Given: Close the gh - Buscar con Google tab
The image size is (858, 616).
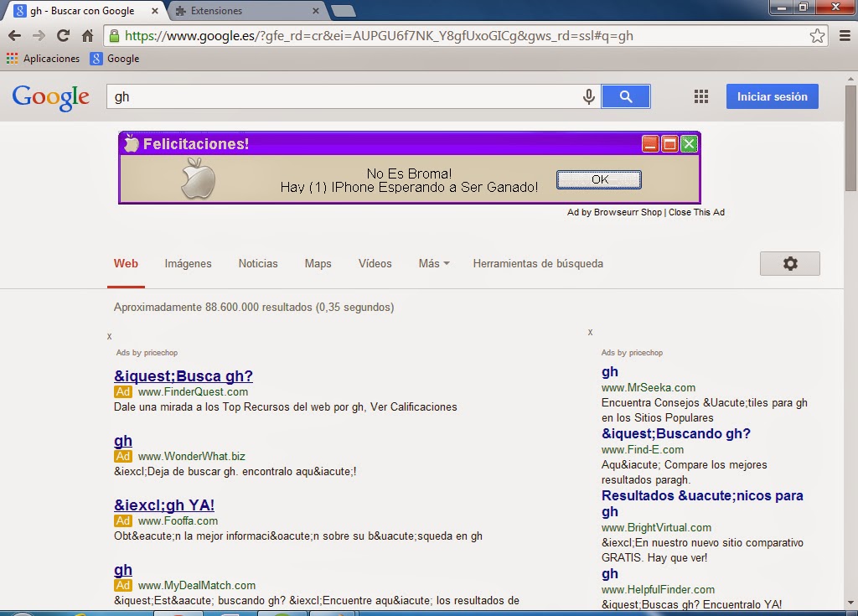Looking at the screenshot, I should pos(155,11).
